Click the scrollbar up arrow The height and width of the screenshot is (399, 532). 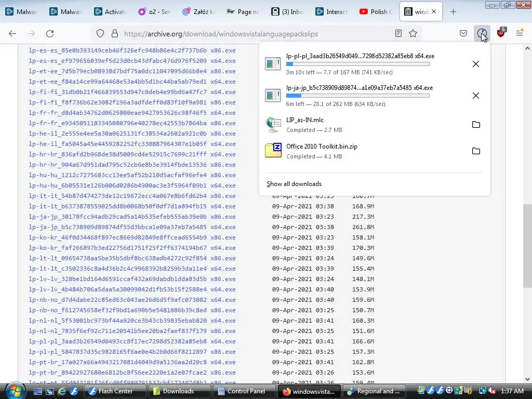pos(527,48)
